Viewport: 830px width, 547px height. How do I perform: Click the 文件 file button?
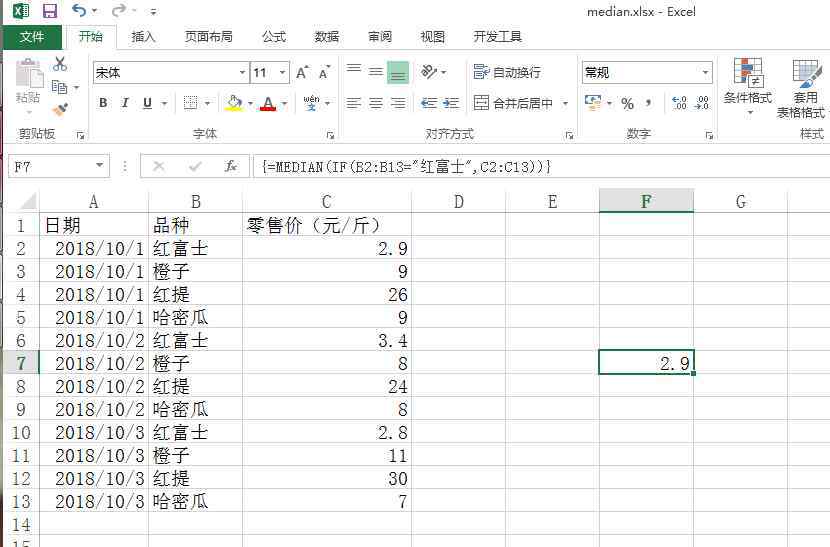[x=32, y=37]
